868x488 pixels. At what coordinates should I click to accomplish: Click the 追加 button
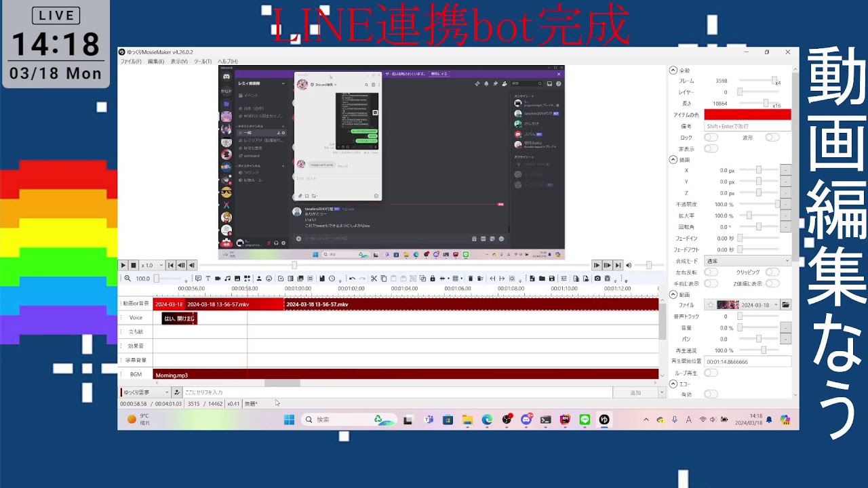tap(635, 392)
